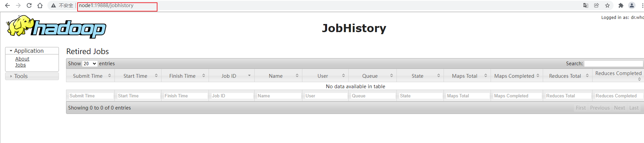This screenshot has width=644, height=143.
Task: Click the address bar URL node1:19888/jobhistory
Action: tap(106, 5)
